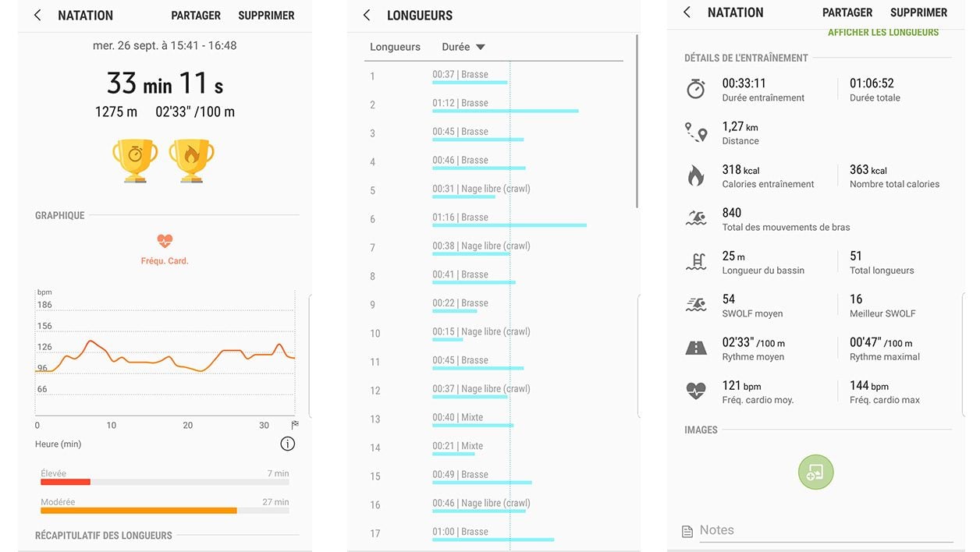Go back from the Longueurs screen
The image size is (980, 552).
(367, 16)
